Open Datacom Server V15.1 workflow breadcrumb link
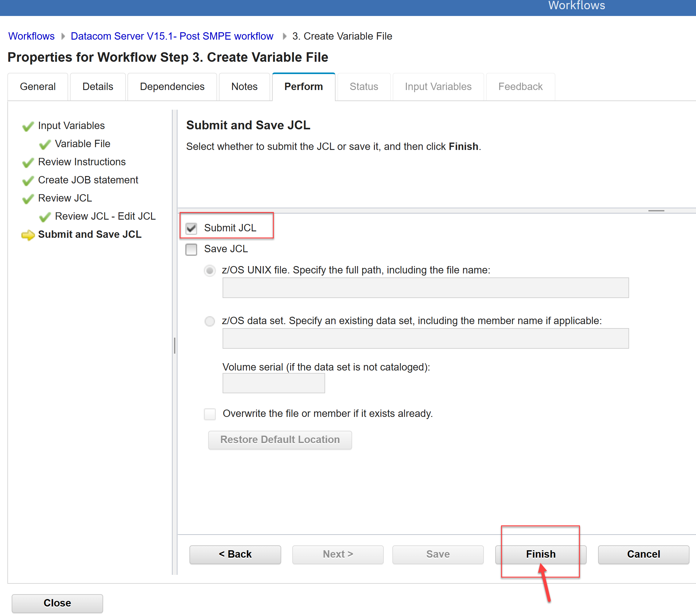This screenshot has width=696, height=616. 172,36
